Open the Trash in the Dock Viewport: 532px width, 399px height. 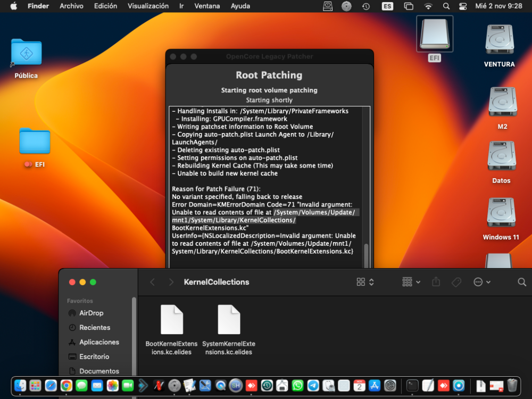tap(512, 385)
